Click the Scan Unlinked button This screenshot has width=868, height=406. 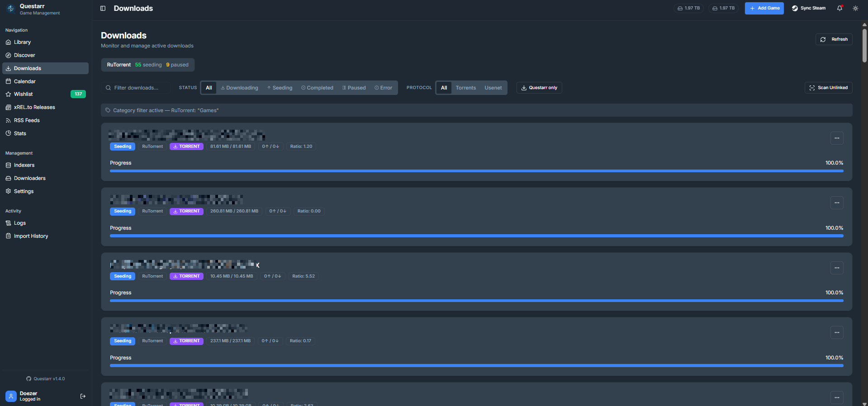pos(829,88)
